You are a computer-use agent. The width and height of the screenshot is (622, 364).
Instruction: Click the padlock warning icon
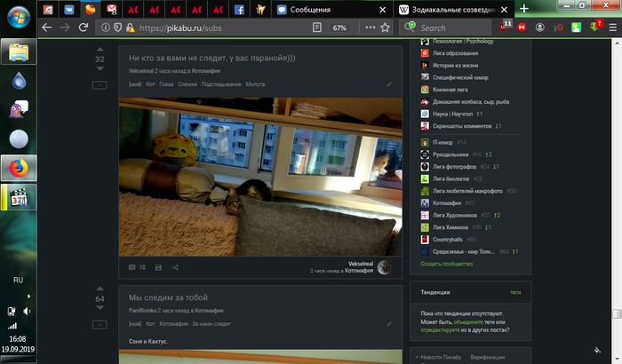click(x=130, y=28)
